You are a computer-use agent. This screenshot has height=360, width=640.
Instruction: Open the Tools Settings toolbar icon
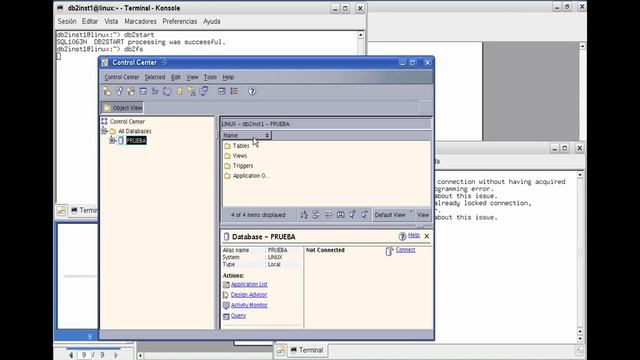click(x=222, y=91)
